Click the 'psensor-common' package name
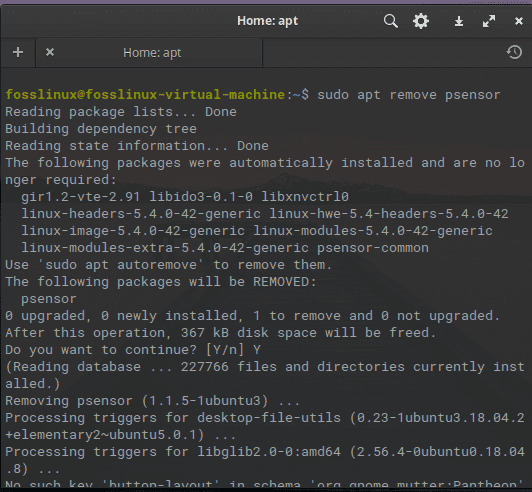 pyautogui.click(x=373, y=248)
